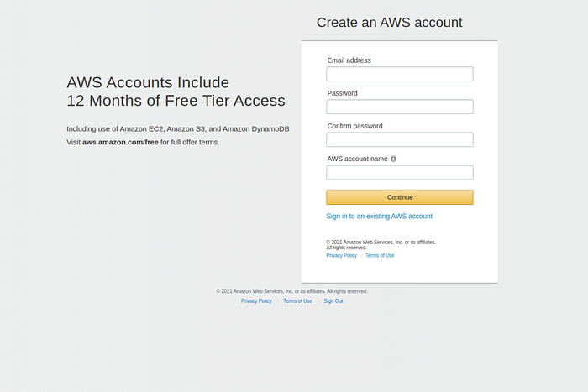Open Terms of Use link inside the signup card
This screenshot has height=392, width=588.
click(x=380, y=255)
